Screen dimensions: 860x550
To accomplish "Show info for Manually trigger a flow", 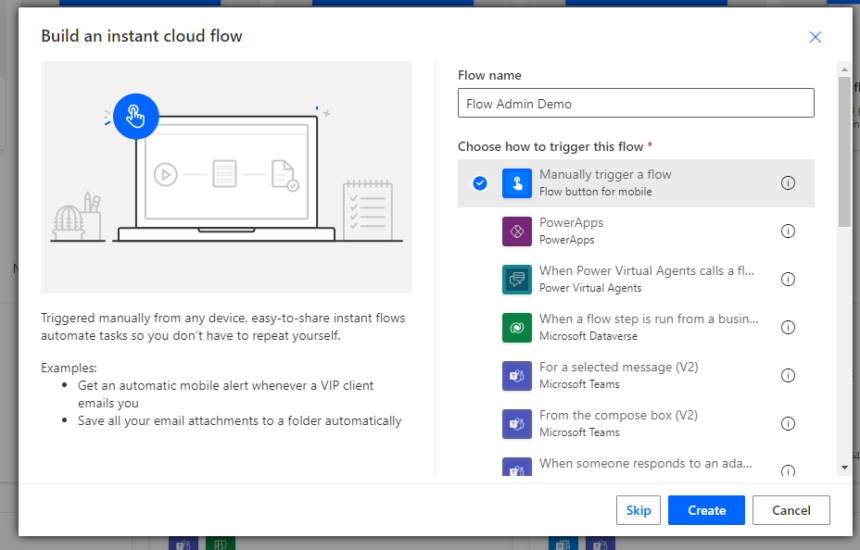I will [x=788, y=183].
